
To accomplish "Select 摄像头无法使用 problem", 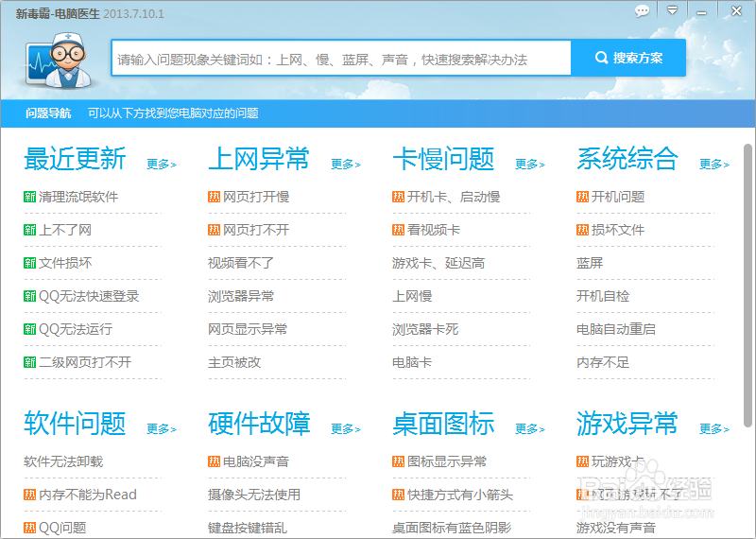I will click(254, 495).
